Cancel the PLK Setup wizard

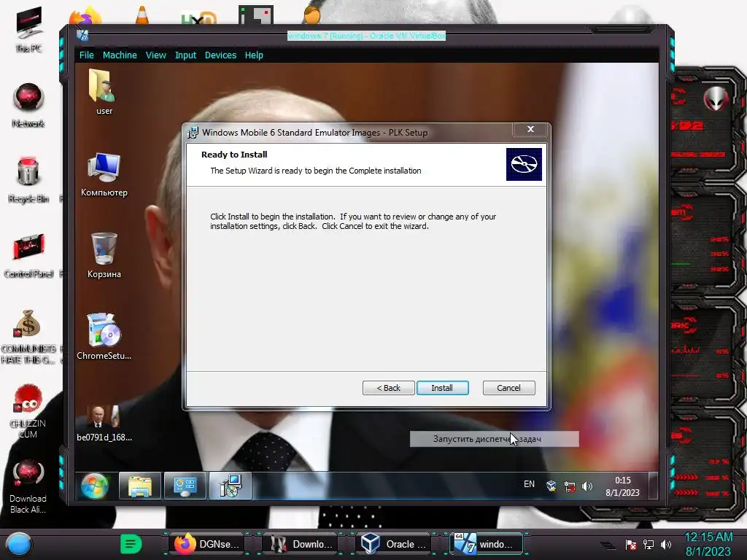click(508, 388)
